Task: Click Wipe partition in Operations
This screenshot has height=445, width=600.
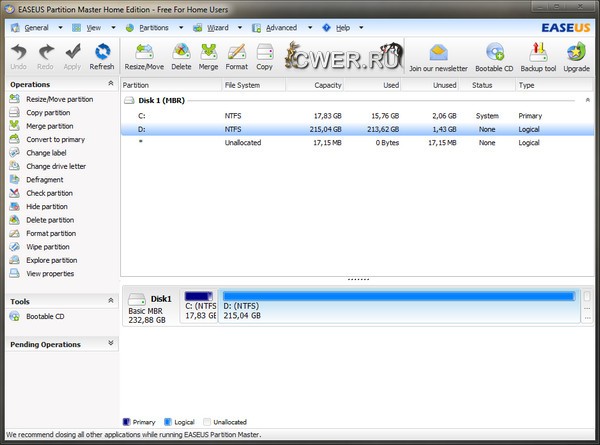Action: [x=48, y=246]
